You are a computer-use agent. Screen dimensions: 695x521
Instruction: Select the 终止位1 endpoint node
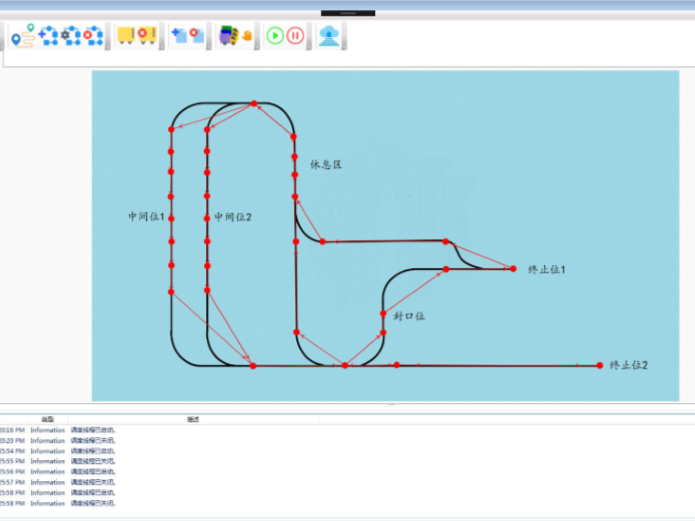tap(514, 268)
